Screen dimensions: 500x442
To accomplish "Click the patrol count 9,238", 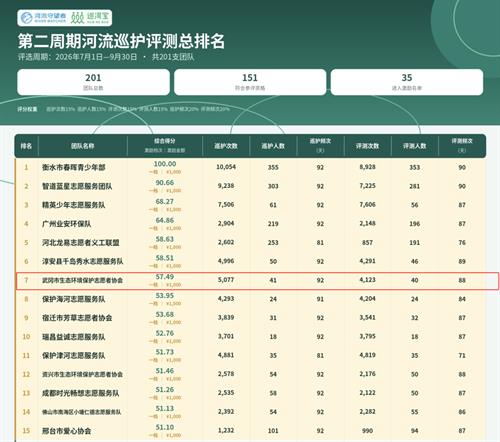I will [226, 186].
